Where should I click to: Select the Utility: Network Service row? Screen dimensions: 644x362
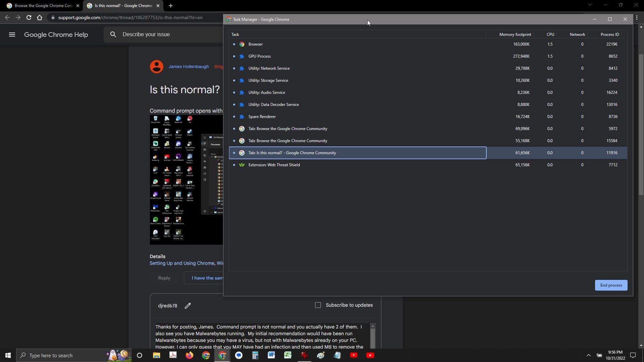pyautogui.click(x=428, y=68)
